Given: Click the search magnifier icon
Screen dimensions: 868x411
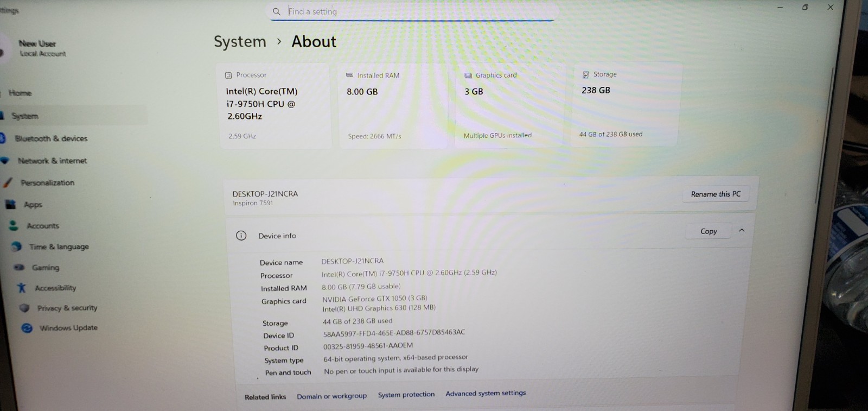Looking at the screenshot, I should (x=276, y=11).
